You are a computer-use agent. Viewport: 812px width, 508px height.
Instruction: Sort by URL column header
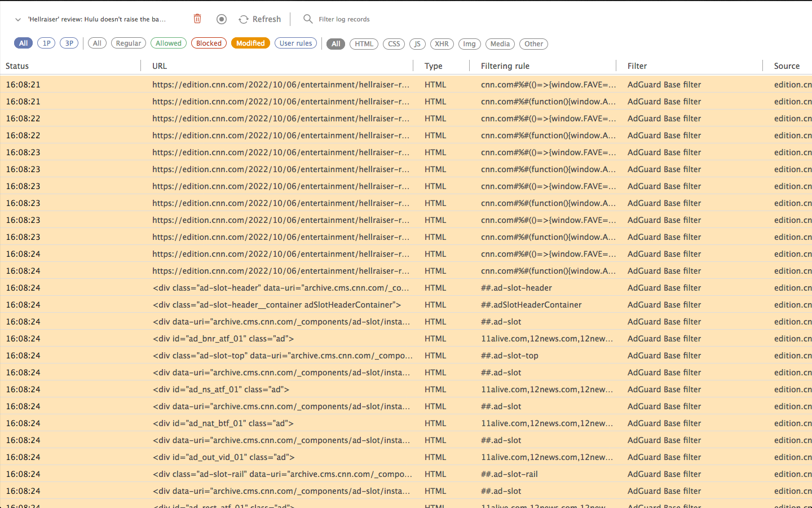pyautogui.click(x=160, y=65)
